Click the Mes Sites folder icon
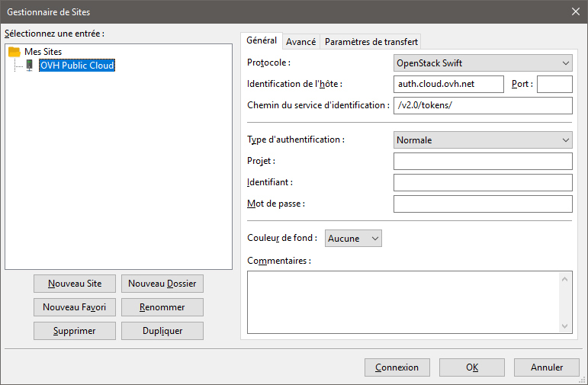Viewport: 588px width, 385px height. [x=14, y=52]
